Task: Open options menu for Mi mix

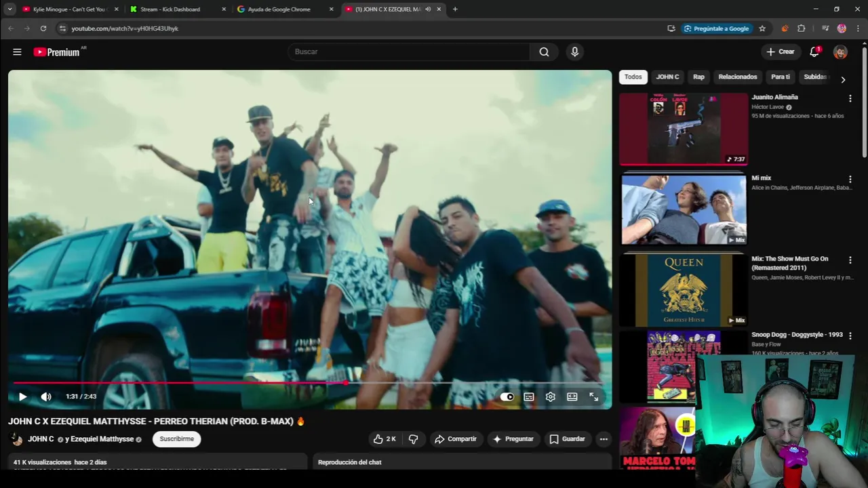Action: point(850,180)
